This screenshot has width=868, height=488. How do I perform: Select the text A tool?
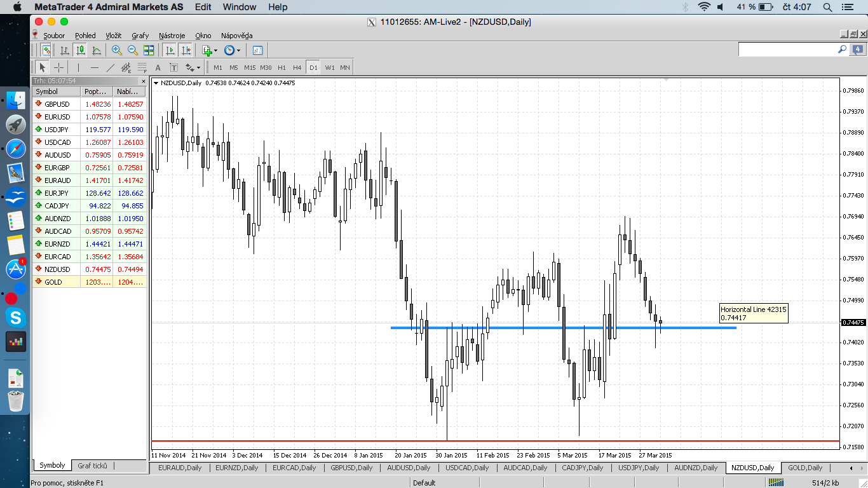(158, 67)
